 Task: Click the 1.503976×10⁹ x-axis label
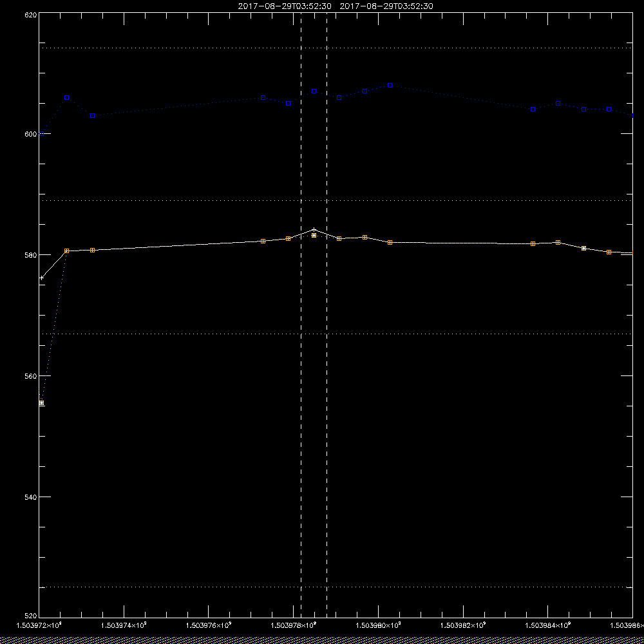tap(209, 625)
